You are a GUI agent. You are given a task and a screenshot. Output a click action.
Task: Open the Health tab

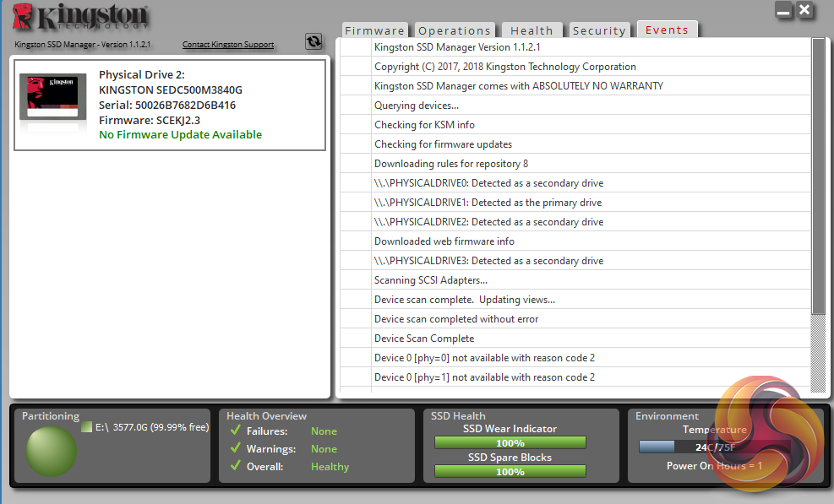(x=531, y=30)
